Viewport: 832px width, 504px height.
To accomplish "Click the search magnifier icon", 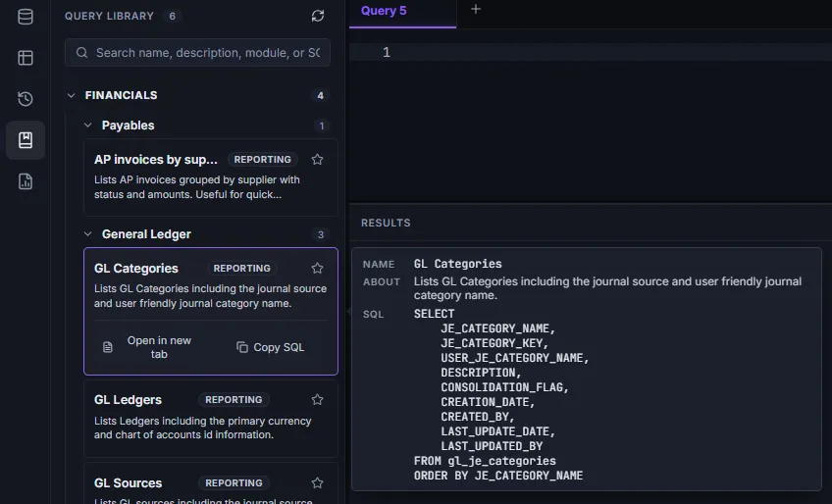I will [81, 53].
